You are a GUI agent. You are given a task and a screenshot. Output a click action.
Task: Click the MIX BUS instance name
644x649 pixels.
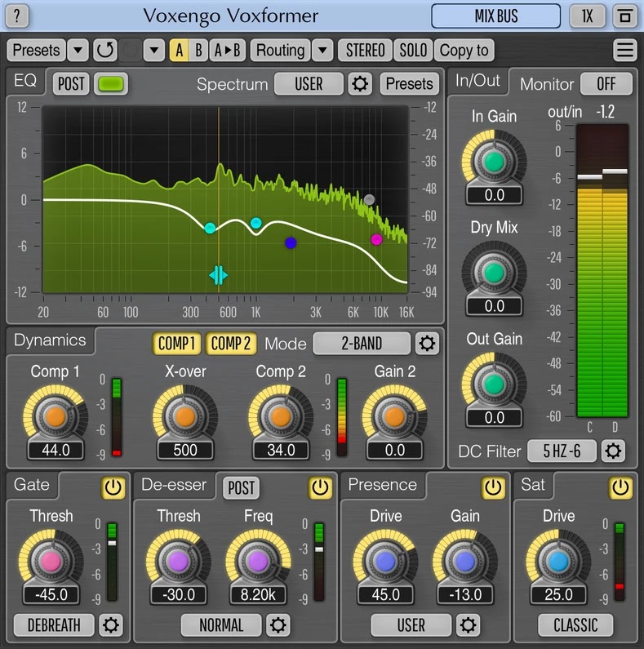point(495,16)
